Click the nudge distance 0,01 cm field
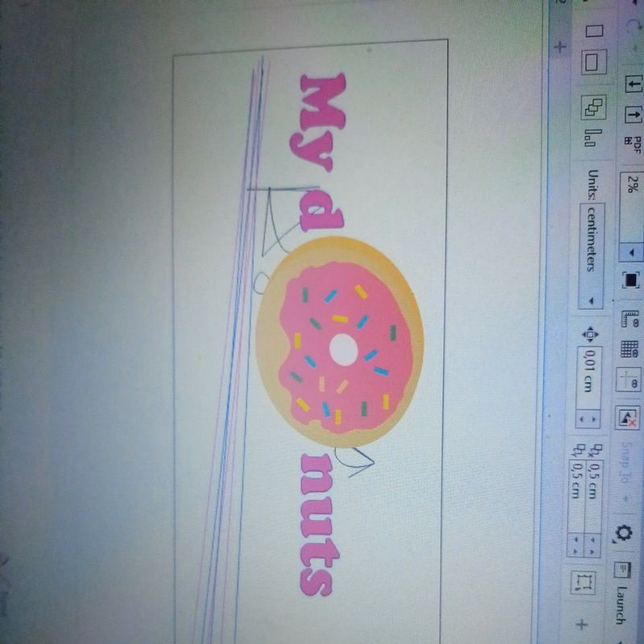 pos(589,366)
